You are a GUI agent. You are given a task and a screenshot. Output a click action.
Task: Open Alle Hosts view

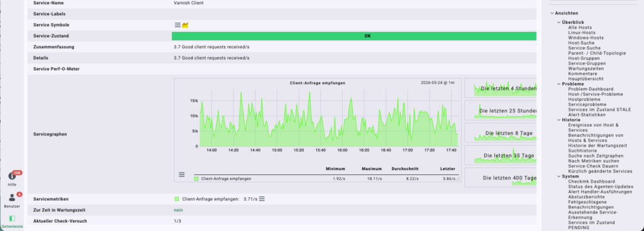tap(580, 28)
